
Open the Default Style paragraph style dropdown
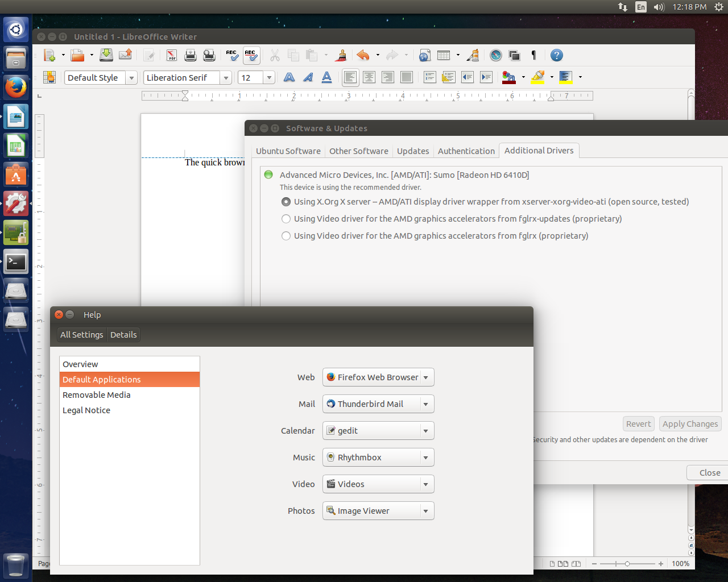click(x=131, y=78)
